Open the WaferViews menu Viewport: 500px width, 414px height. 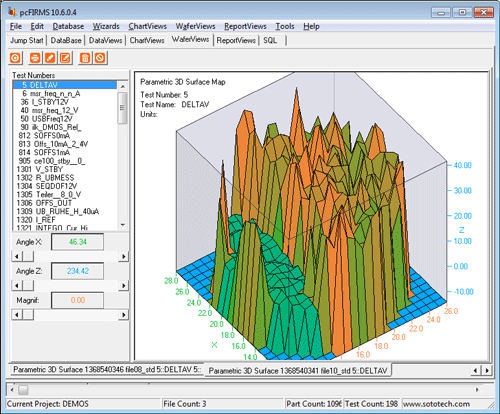pyautogui.click(x=195, y=26)
